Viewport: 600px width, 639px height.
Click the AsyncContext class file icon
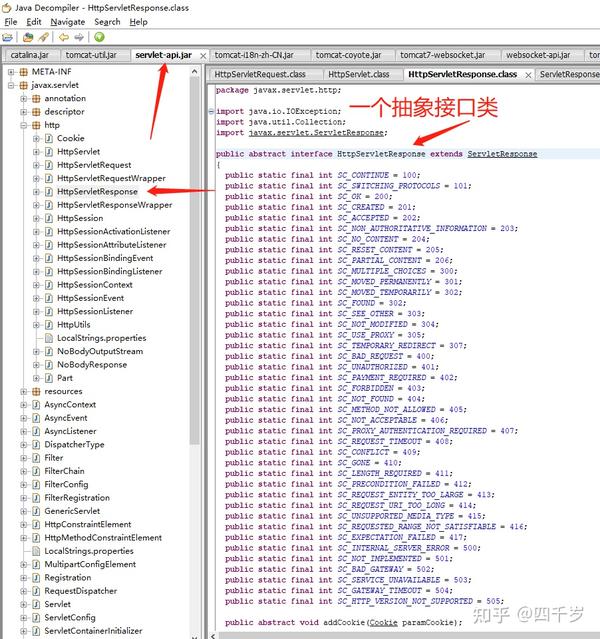pyautogui.click(x=36, y=405)
